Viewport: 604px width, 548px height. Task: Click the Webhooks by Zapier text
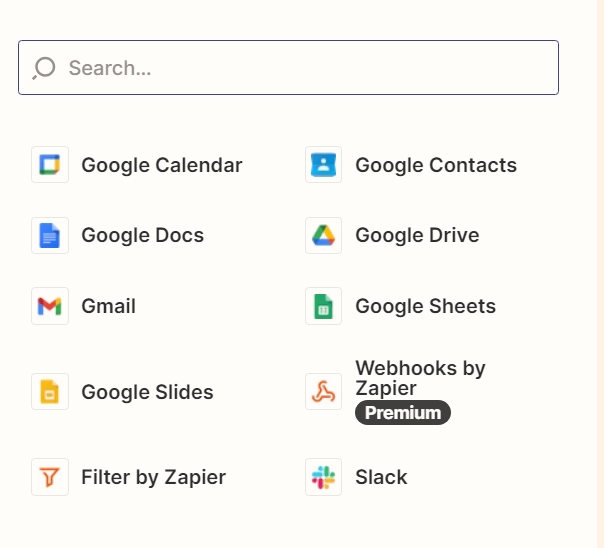point(420,378)
